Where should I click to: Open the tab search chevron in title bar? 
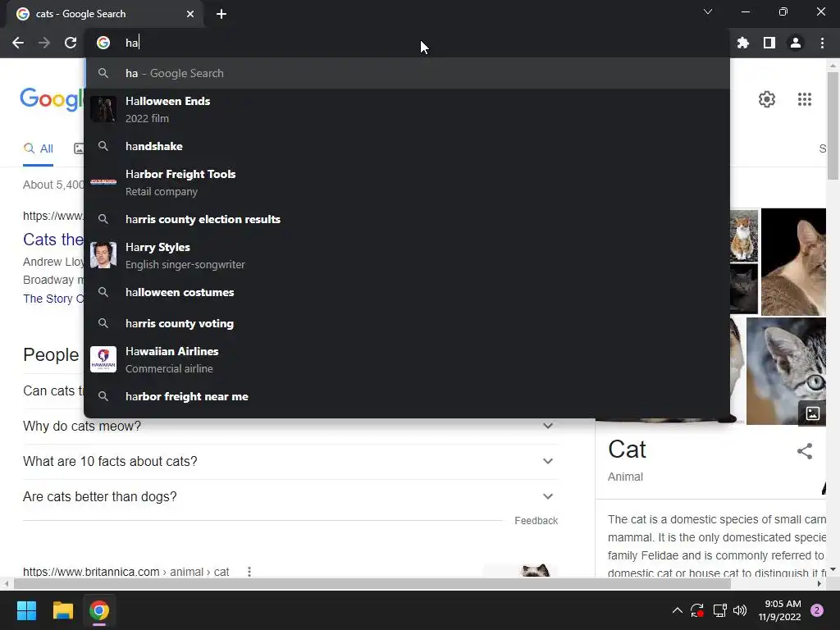click(x=708, y=11)
